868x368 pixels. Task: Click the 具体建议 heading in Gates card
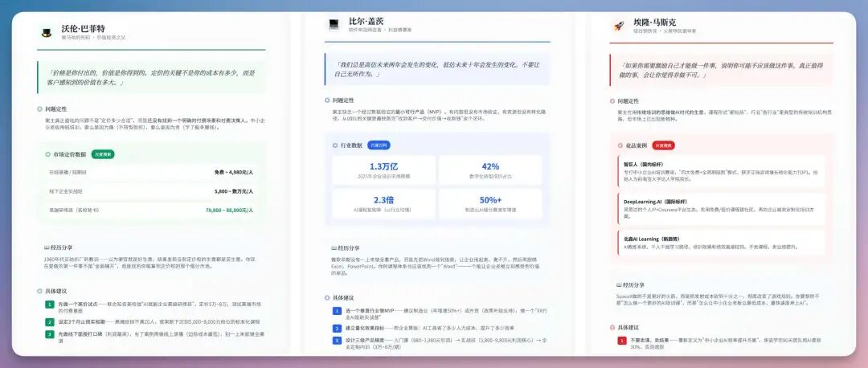coord(343,297)
